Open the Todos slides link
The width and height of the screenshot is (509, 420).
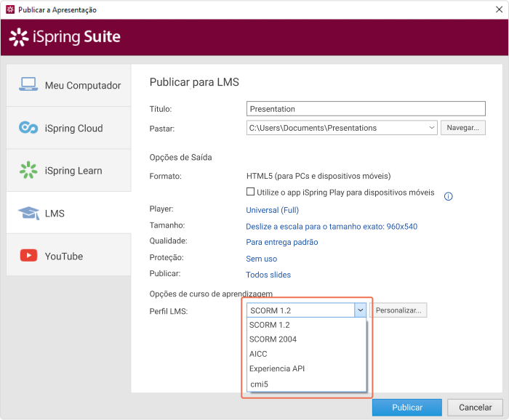268,275
